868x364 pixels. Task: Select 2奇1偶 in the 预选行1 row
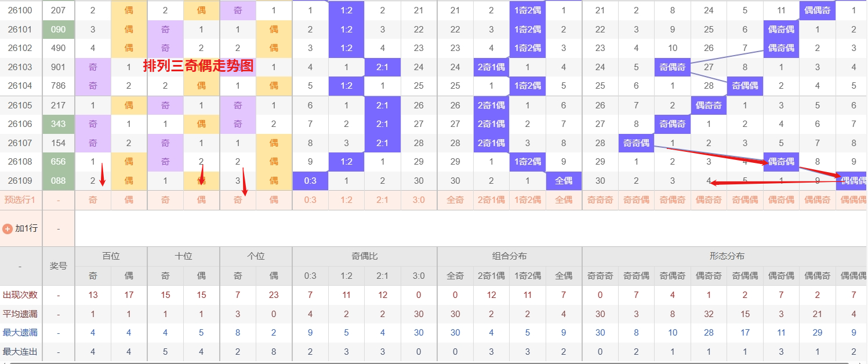pos(491,200)
